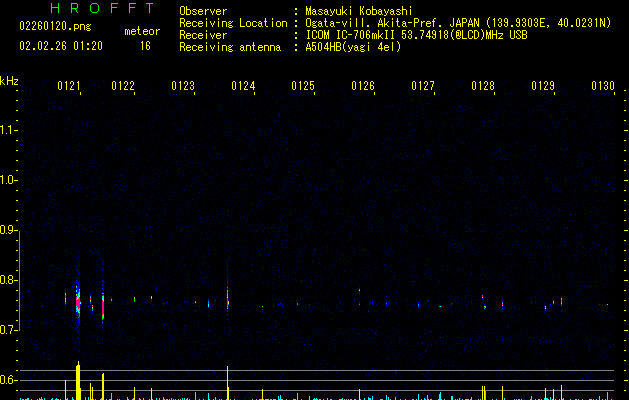Click the strong meteor echo just after 0121
Image resolution: width=629 pixels, height=400 pixels.
[78, 301]
